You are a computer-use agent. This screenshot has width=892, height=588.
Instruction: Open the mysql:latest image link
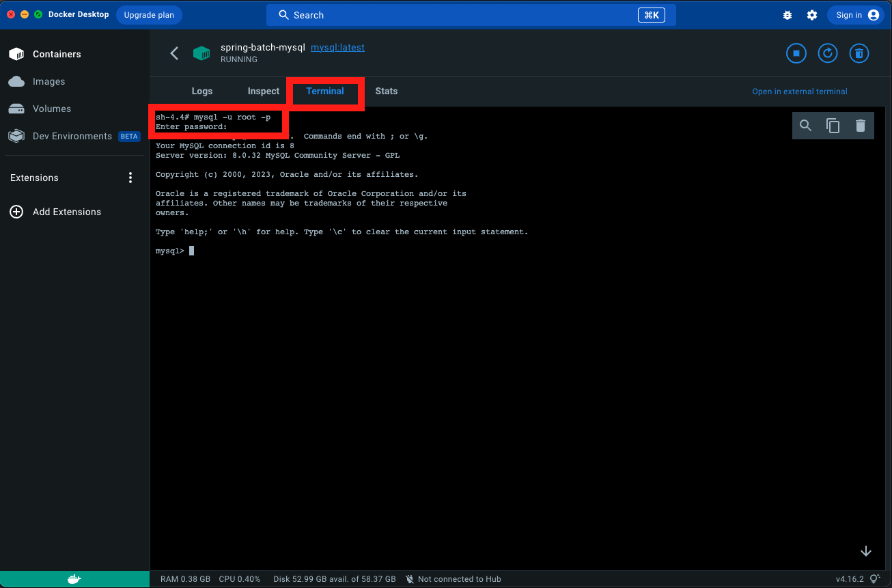337,48
